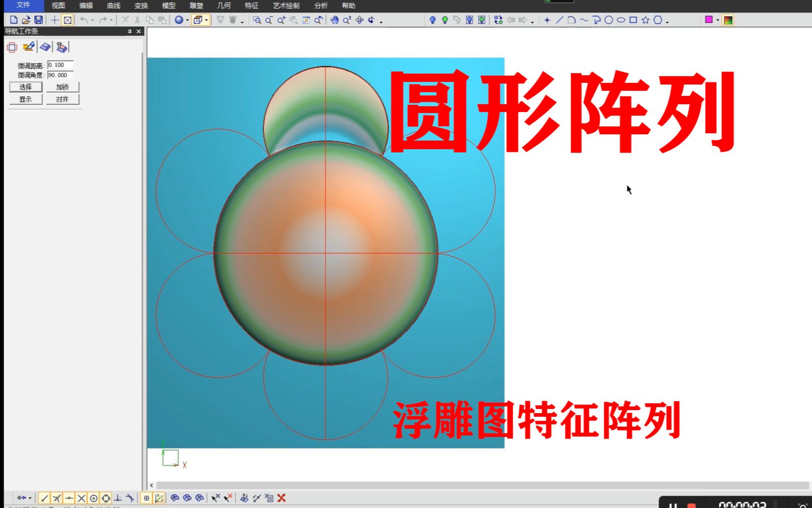Open the 帮助 menu
Screen dimensions: 812x508
349,6
